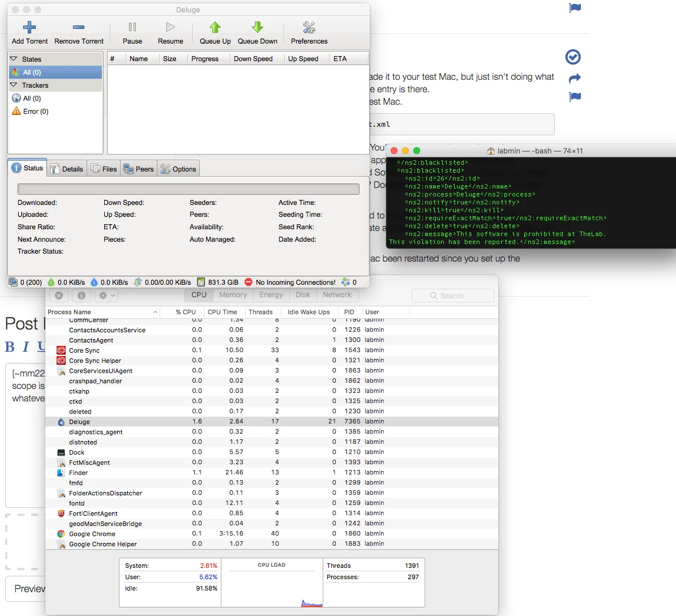Select the Google Chrome process row
Screen dimensions: 676x616
(x=272, y=534)
